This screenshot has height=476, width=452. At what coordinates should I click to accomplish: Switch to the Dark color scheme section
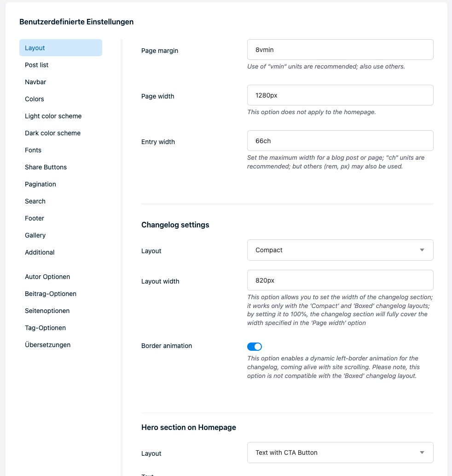point(52,133)
